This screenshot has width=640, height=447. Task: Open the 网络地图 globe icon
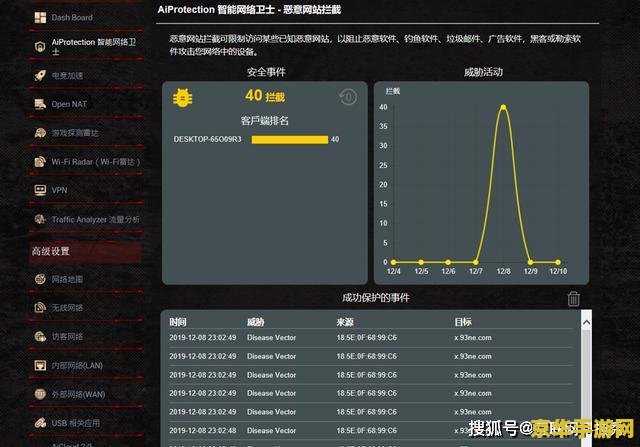click(x=40, y=279)
